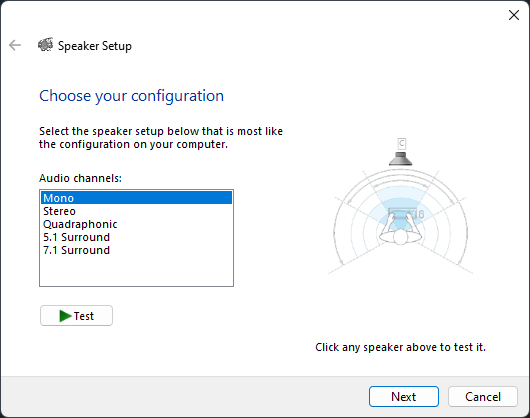The image size is (530, 418).
Task: Click empty area of Audio channels list
Action: (137, 271)
